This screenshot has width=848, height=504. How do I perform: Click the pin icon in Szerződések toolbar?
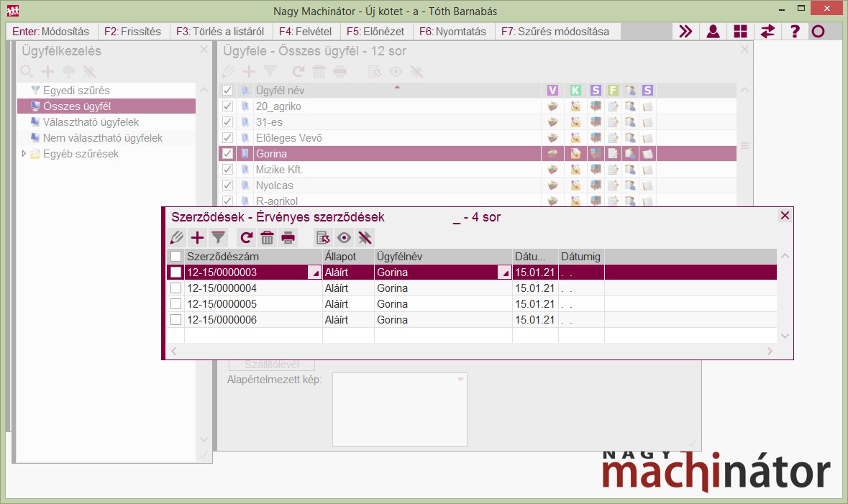point(365,237)
